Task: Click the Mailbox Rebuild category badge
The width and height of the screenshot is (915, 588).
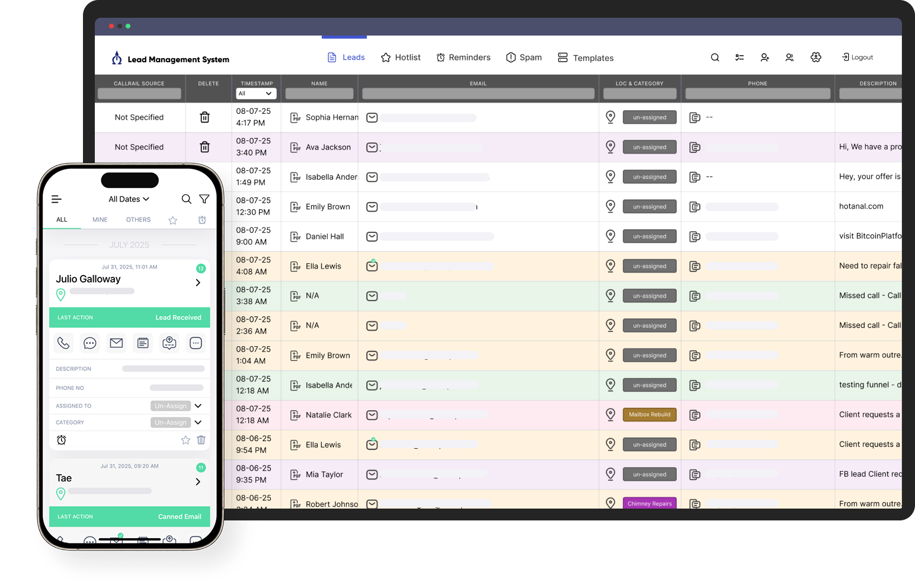Action: 650,415
